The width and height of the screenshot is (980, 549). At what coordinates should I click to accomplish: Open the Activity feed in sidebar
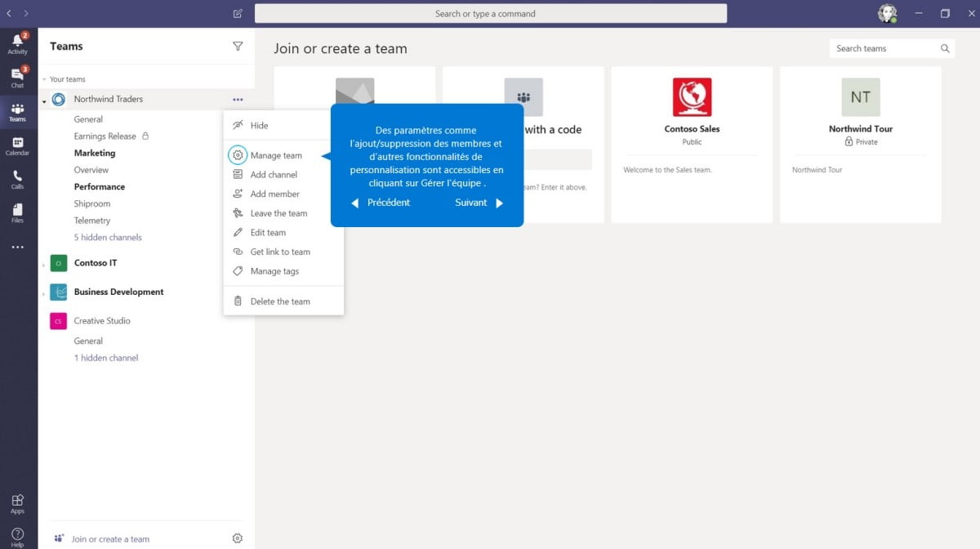point(17,43)
